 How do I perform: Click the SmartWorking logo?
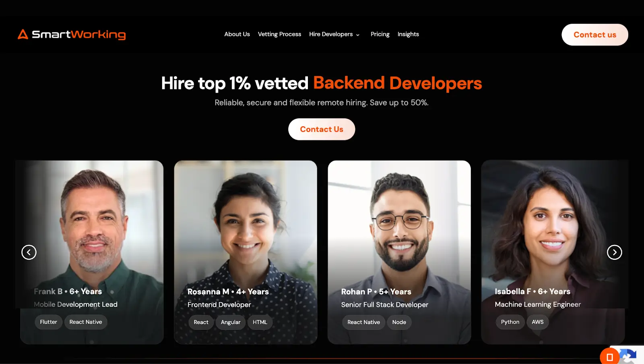click(x=72, y=35)
